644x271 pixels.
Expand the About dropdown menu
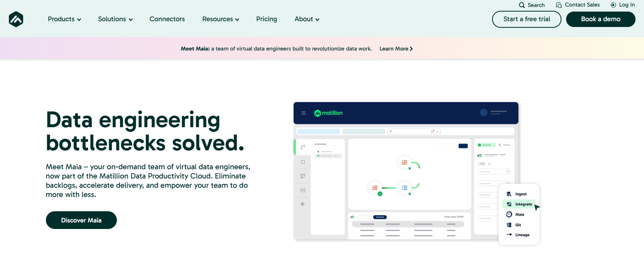tap(307, 19)
